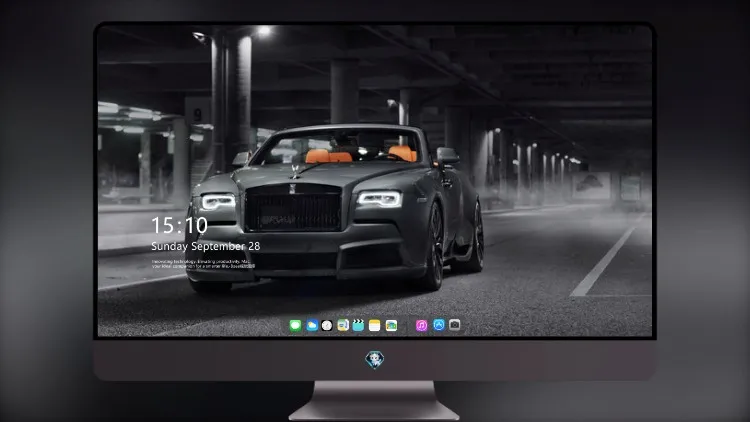Click the Sunday September 28 date text
The height and width of the screenshot is (422, 750).
206,246
